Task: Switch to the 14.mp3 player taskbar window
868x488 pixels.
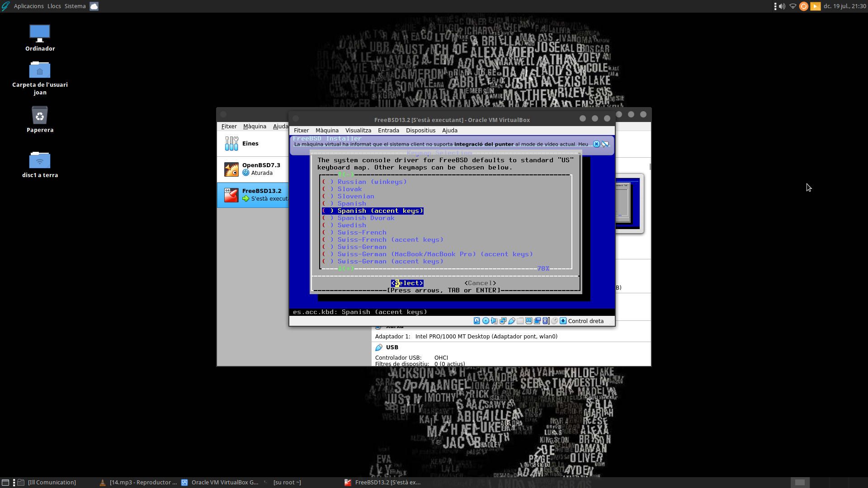Action: click(138, 483)
